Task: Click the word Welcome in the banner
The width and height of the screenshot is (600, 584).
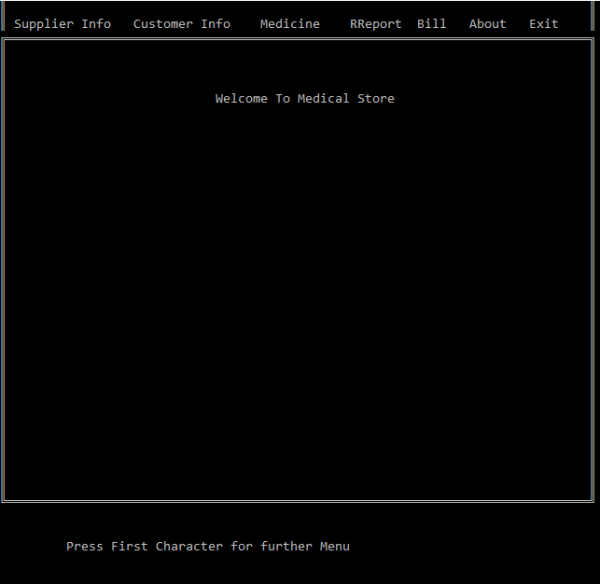Action: 241,99
